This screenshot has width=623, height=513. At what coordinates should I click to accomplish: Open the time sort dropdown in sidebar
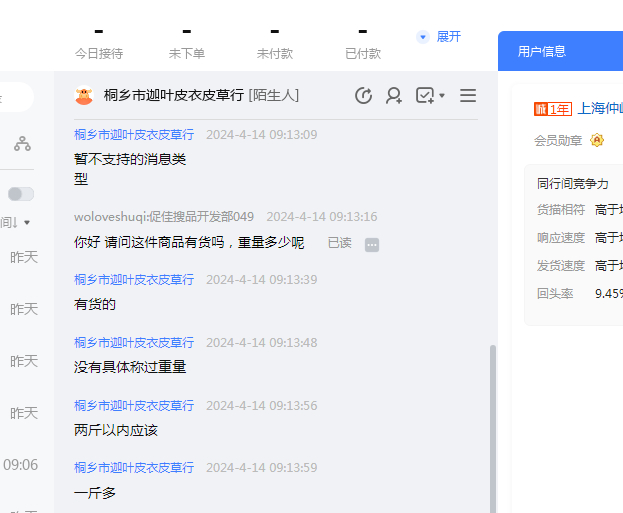(x=16, y=222)
